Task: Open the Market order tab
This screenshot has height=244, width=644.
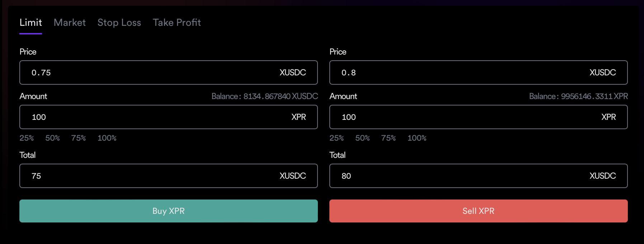Action: (x=70, y=23)
